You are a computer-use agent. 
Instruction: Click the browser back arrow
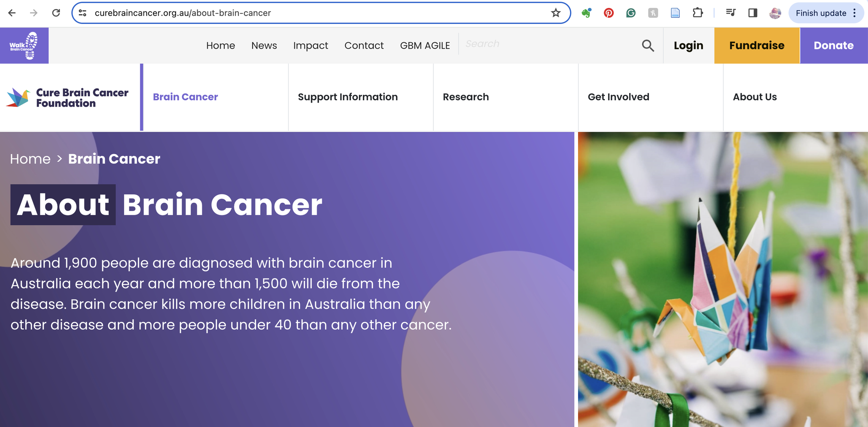12,13
